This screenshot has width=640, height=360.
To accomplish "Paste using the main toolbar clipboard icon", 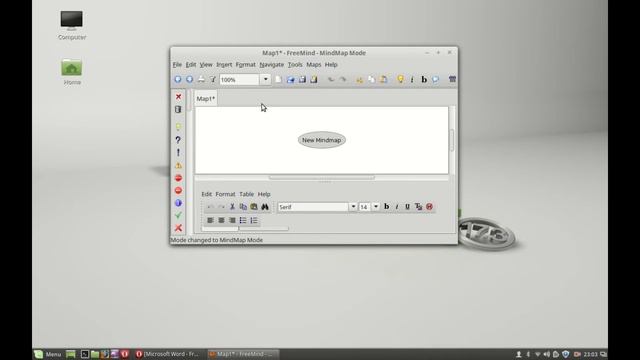I will (383, 79).
